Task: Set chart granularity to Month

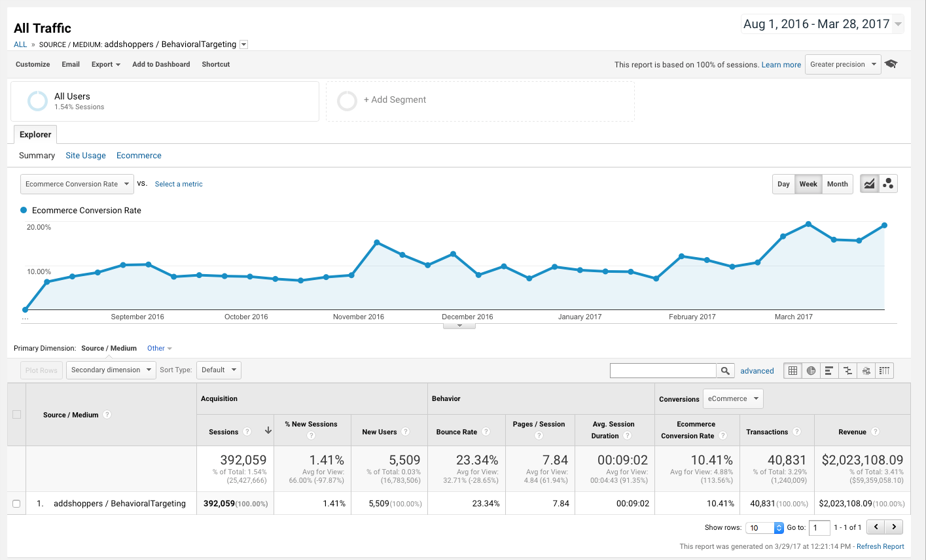Action: 837,184
